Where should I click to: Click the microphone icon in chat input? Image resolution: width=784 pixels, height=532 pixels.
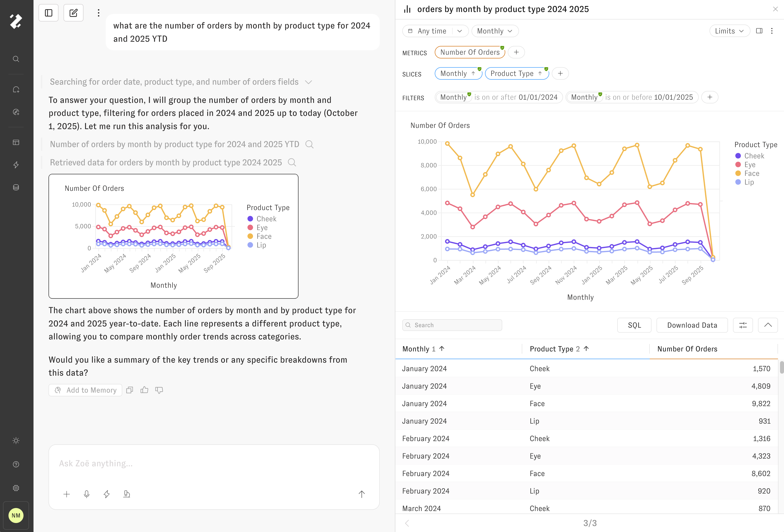87,494
